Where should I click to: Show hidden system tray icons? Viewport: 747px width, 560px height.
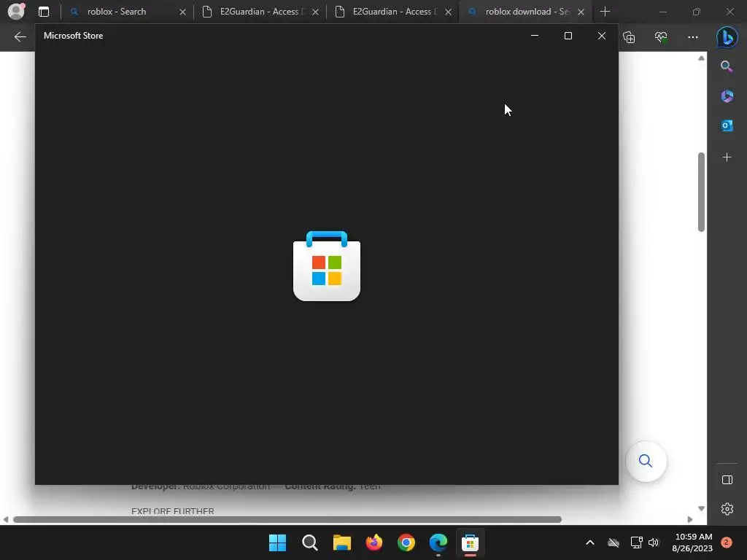pyautogui.click(x=589, y=542)
